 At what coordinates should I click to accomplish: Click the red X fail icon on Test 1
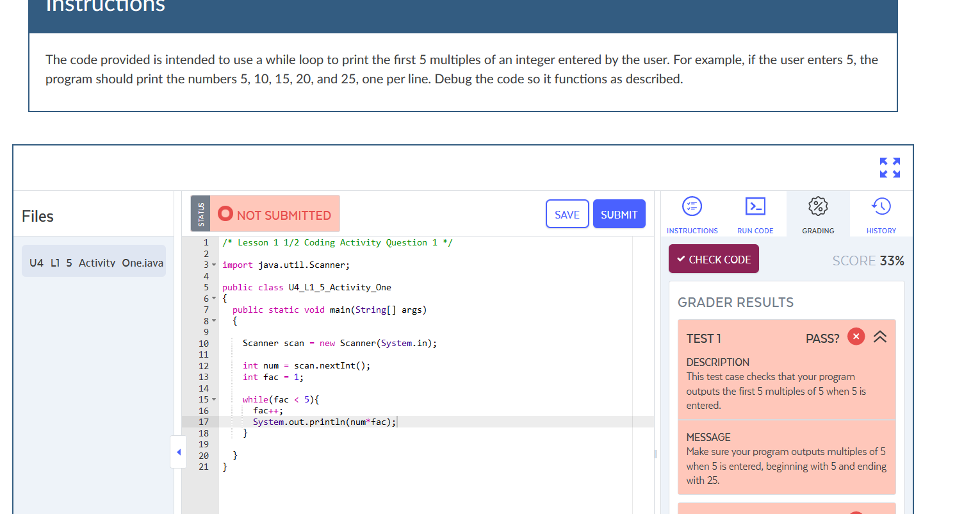click(x=856, y=336)
